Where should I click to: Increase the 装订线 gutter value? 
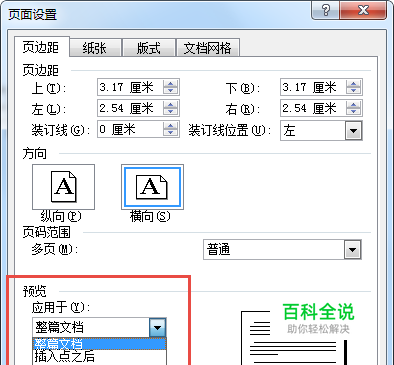click(171, 125)
